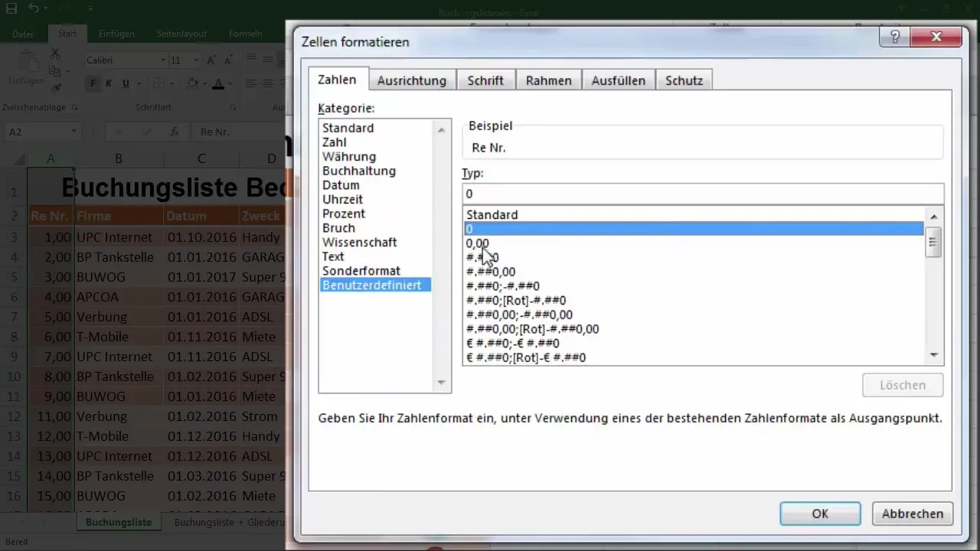Click the decrease font size icon
Image resolution: width=980 pixels, height=551 pixels.
[230, 60]
